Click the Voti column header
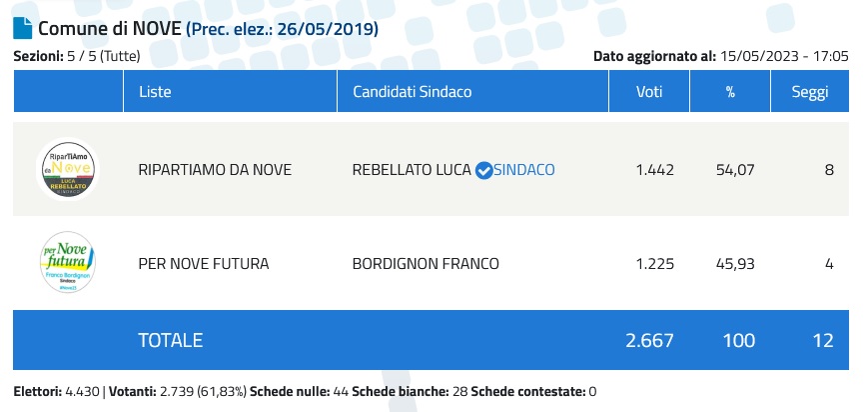868x412 pixels. click(x=649, y=92)
